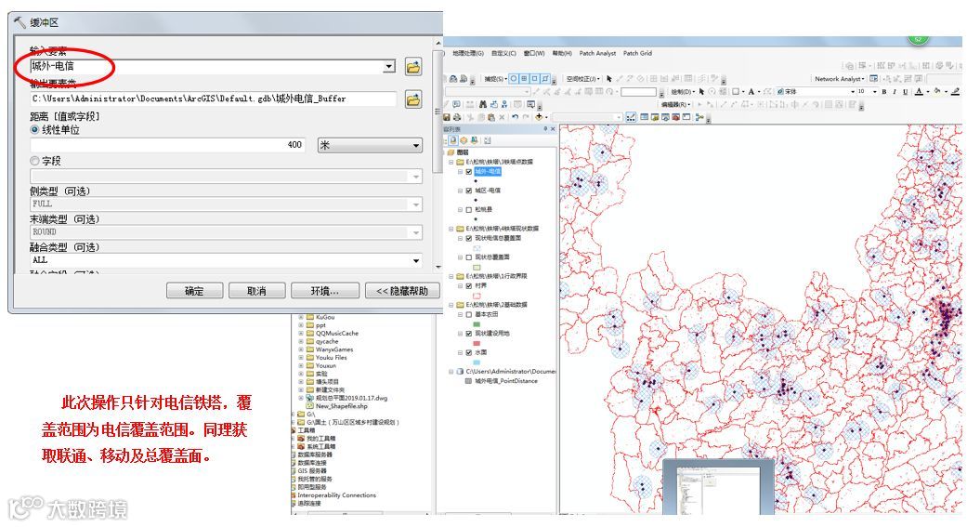Uncheck the 现状电信总覆盖面 layer checkbox
Image resolution: width=980 pixels, height=527 pixels.
click(x=469, y=238)
